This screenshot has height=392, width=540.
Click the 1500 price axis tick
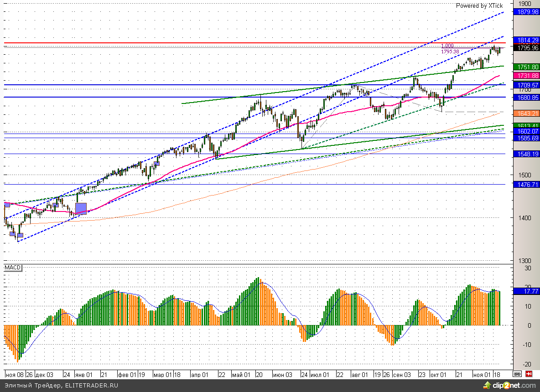click(525, 175)
